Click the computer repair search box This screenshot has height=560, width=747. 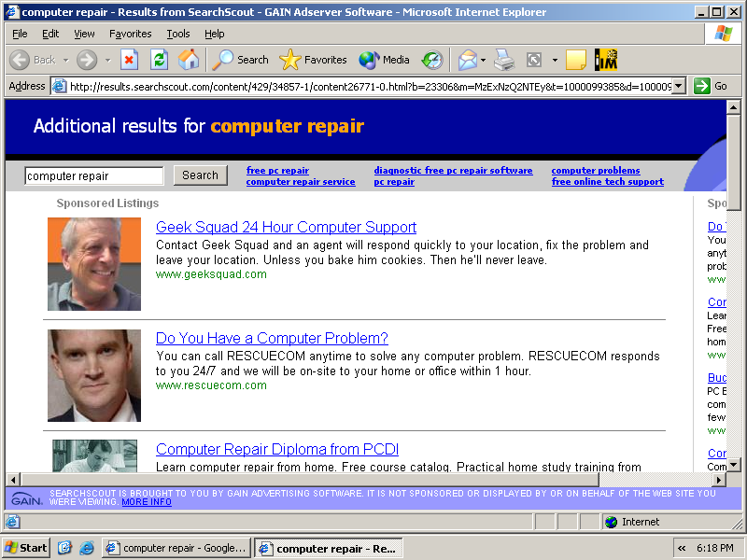pyautogui.click(x=94, y=175)
